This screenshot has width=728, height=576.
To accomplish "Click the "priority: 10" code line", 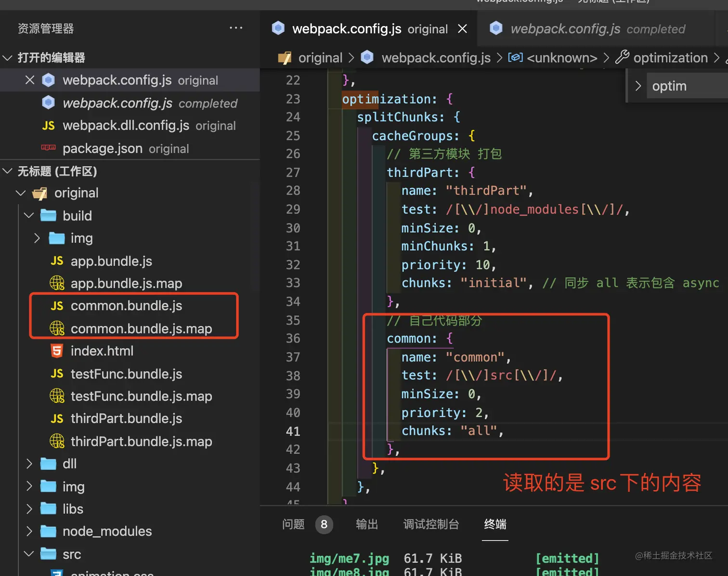I will [x=449, y=265].
